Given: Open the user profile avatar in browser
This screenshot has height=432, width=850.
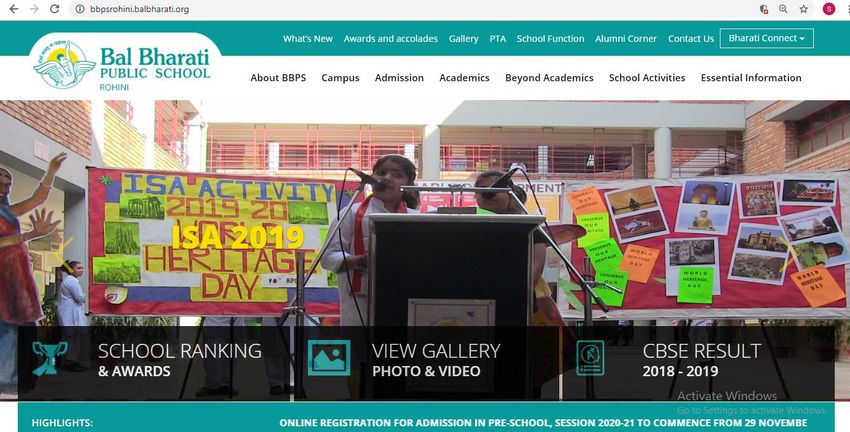Looking at the screenshot, I should pyautogui.click(x=829, y=9).
